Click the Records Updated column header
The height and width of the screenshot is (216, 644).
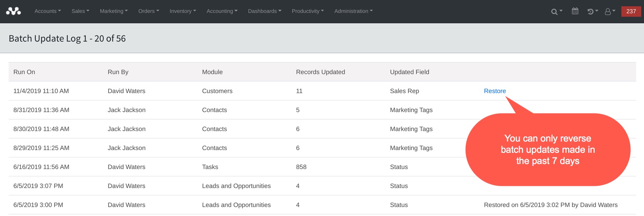(x=320, y=72)
